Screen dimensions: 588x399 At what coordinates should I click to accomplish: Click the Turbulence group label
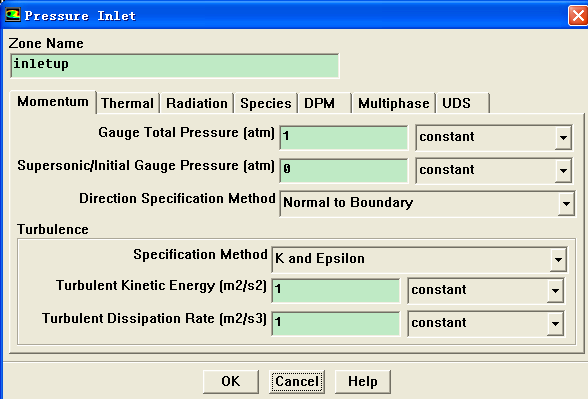point(53,229)
